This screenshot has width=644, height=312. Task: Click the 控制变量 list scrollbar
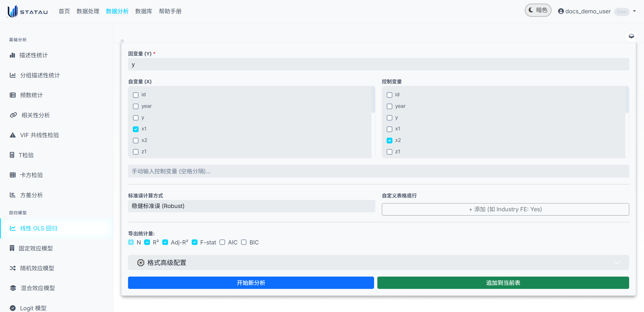pyautogui.click(x=627, y=100)
